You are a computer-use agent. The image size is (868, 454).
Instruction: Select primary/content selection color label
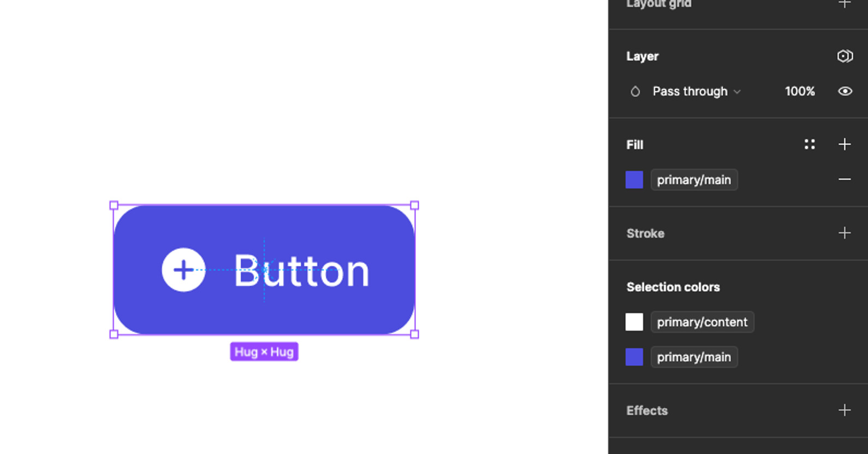coord(702,322)
